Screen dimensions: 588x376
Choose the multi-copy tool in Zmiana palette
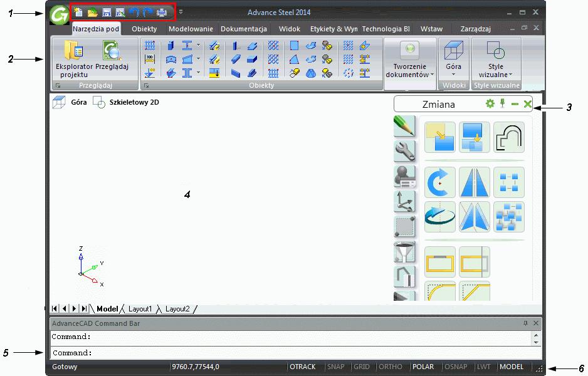[475, 137]
